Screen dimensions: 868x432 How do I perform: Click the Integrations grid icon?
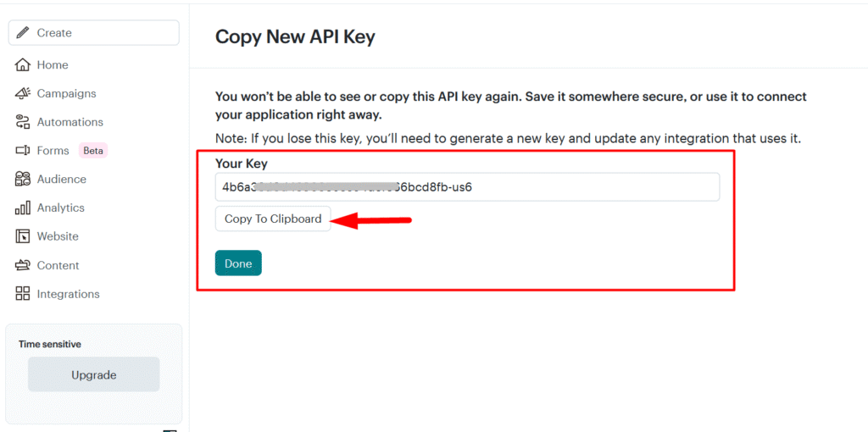coord(23,294)
